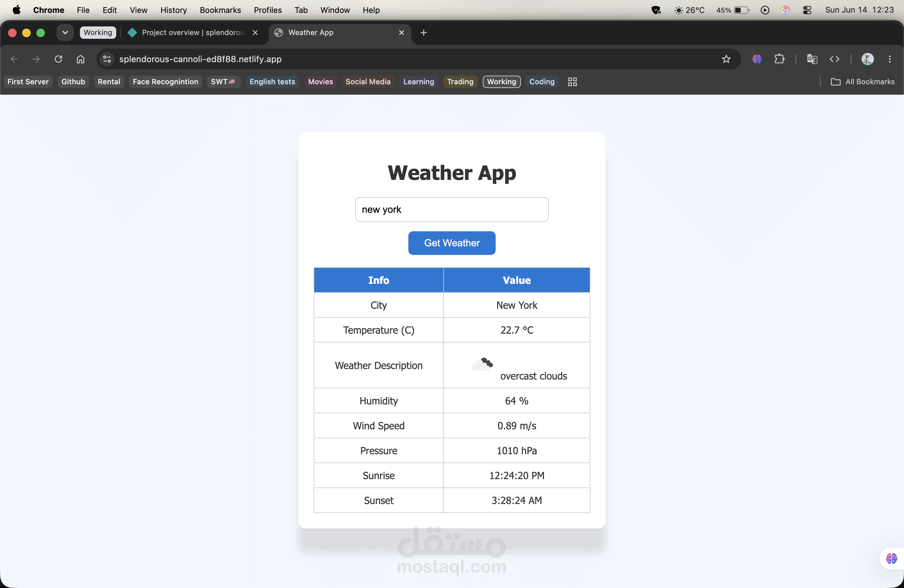Viewport: 904px width, 588px height.
Task: Open site information icon in address bar
Action: pos(107,59)
